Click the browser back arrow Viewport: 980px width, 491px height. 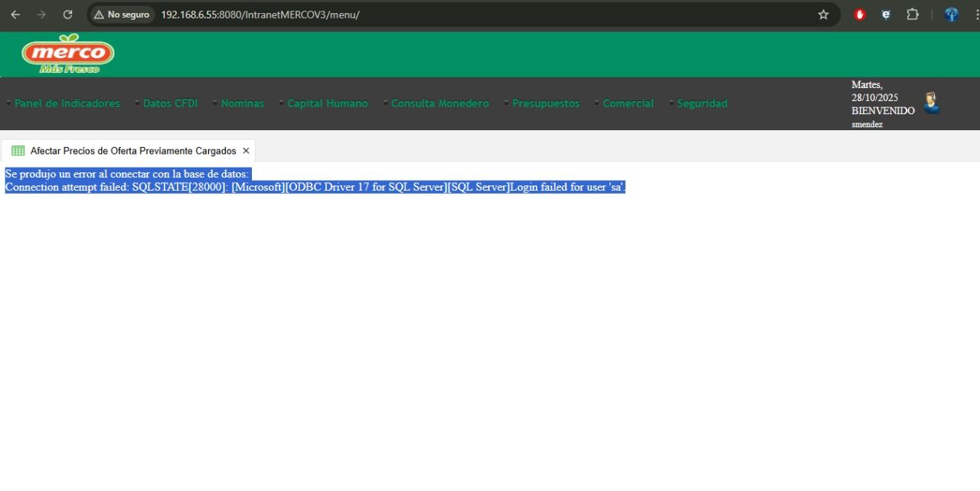coord(15,15)
